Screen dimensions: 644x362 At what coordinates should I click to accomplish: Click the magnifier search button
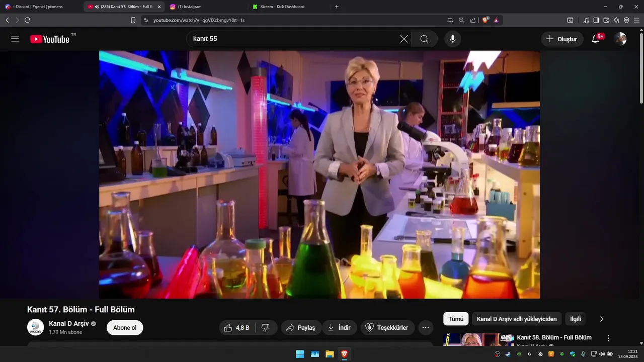click(424, 39)
